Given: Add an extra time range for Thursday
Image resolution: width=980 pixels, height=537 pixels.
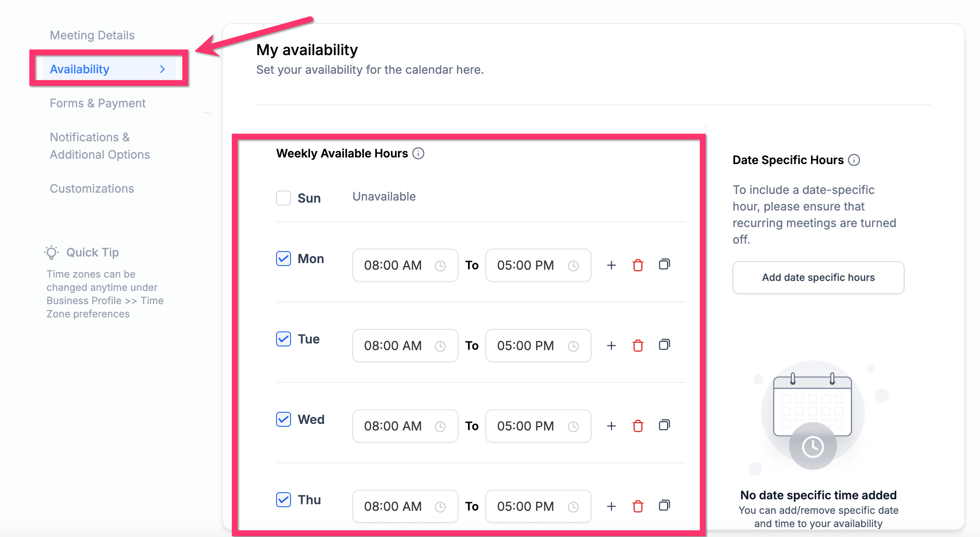Looking at the screenshot, I should (x=611, y=506).
